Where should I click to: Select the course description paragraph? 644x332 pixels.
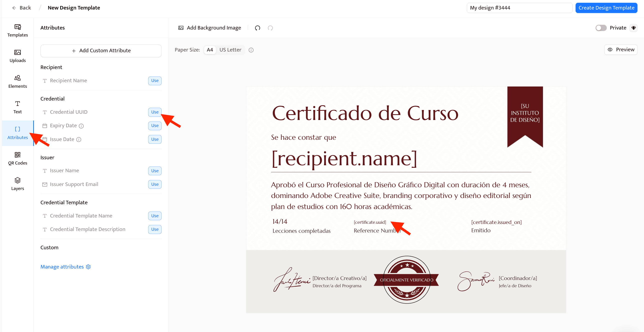click(x=401, y=196)
